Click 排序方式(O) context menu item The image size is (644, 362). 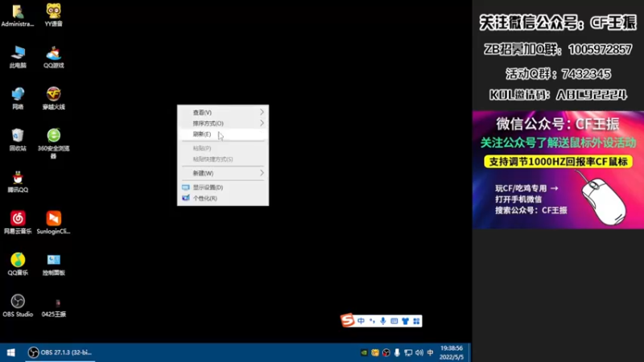223,123
